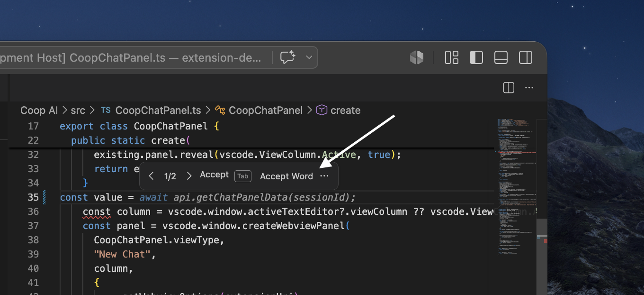The image size is (644, 295).
Task: Click Accept Word in suggestion toolbar
Action: [286, 176]
